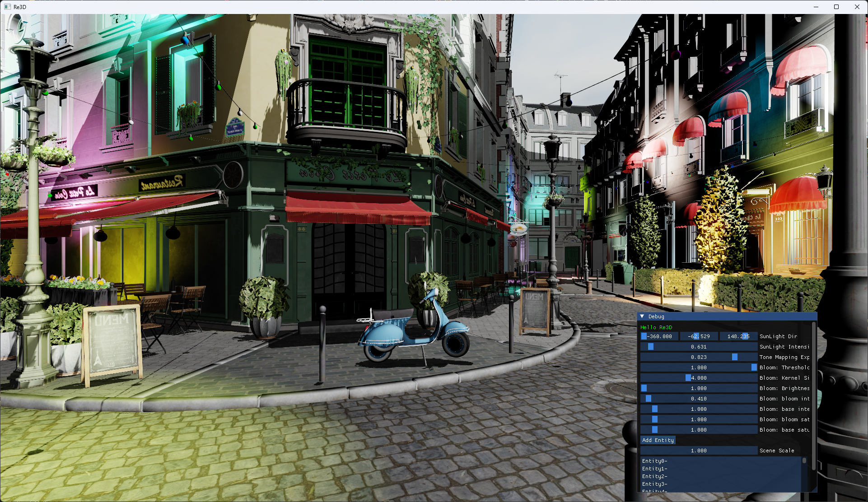
Task: Click the Bloom bloom intensity slider
Action: pos(699,399)
